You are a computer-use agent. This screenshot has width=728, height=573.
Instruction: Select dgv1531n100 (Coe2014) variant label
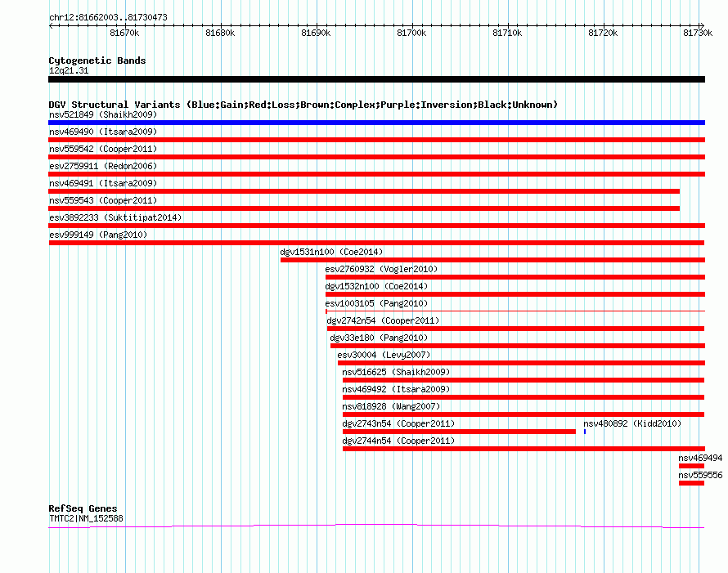[331, 252]
